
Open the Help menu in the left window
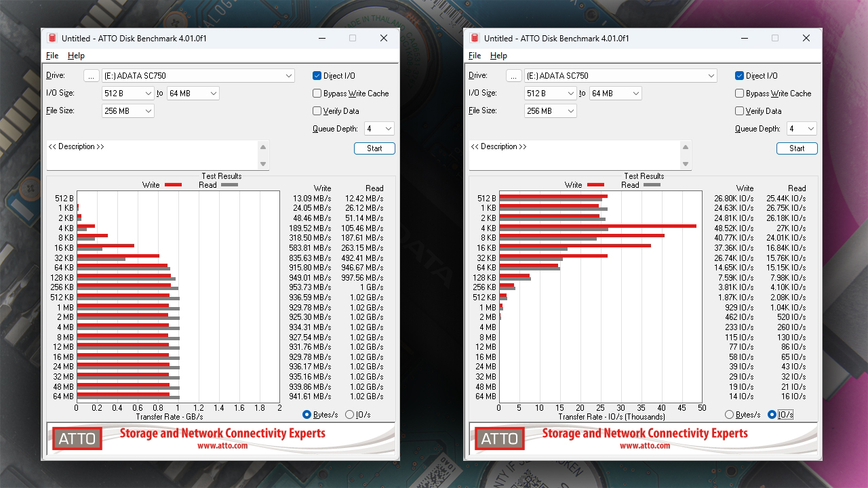click(x=76, y=56)
